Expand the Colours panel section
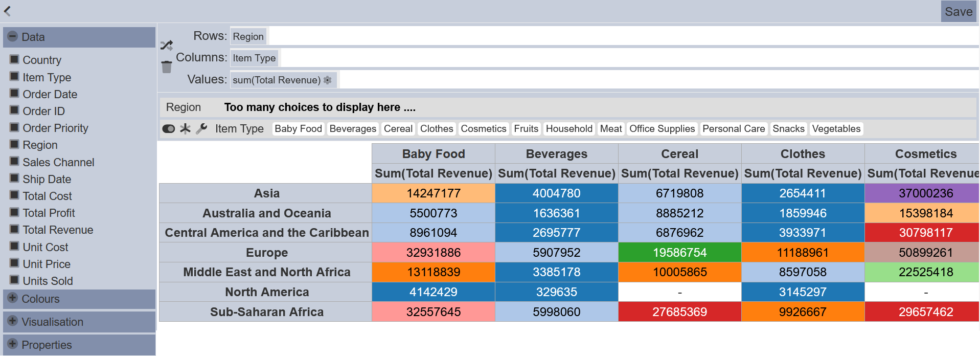Image resolution: width=980 pixels, height=356 pixels. pyautogui.click(x=79, y=299)
